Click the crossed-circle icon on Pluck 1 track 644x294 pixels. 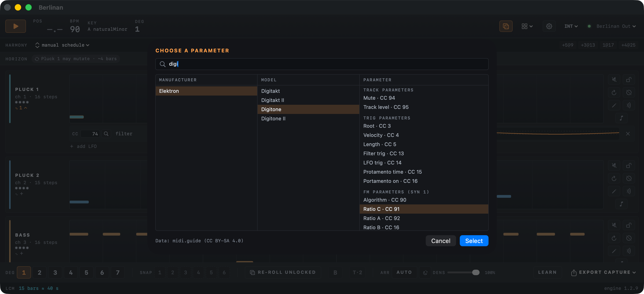click(629, 92)
